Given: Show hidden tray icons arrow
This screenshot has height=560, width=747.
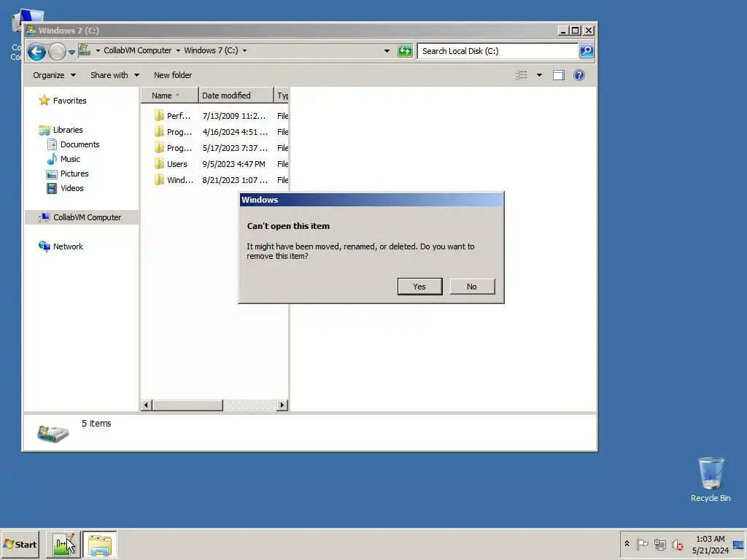Looking at the screenshot, I should coord(627,544).
